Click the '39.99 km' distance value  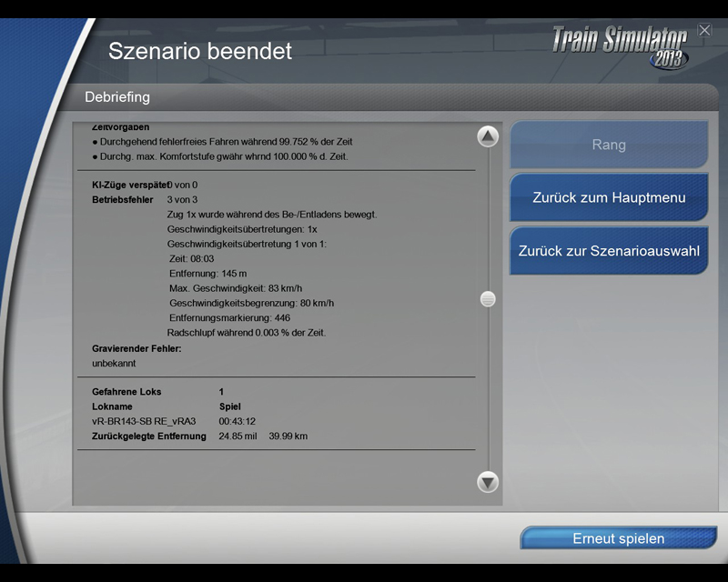[x=288, y=436]
